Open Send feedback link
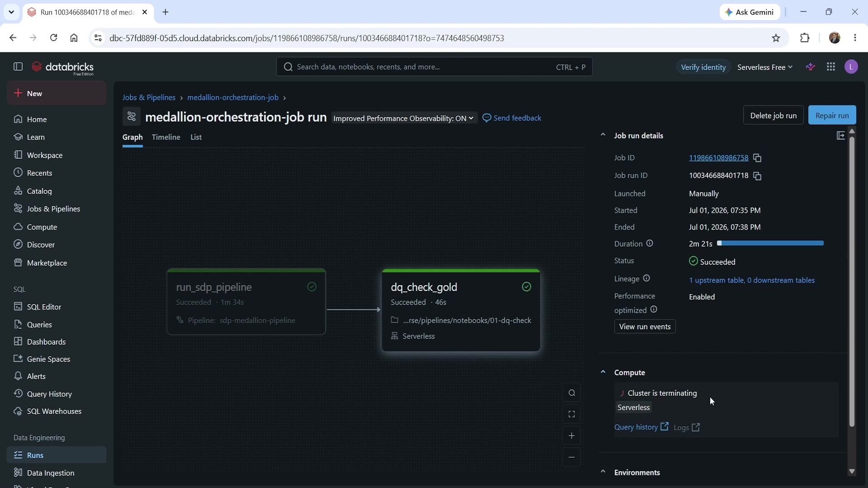Image resolution: width=868 pixels, height=488 pixels. coord(512,118)
